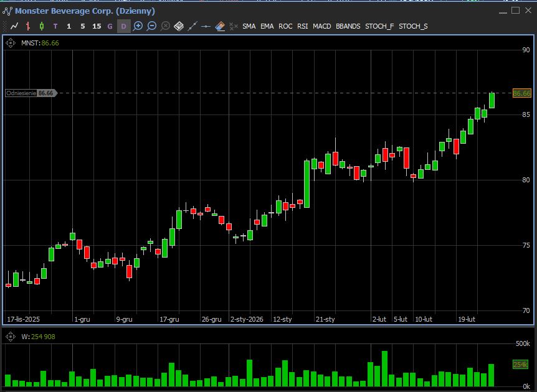The height and width of the screenshot is (392, 537).
Task: Open the layers icon in toolbar
Action: point(179,26)
